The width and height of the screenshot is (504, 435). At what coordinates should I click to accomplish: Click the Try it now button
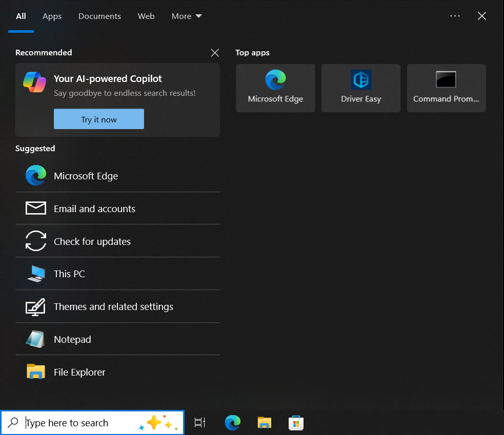(x=99, y=119)
